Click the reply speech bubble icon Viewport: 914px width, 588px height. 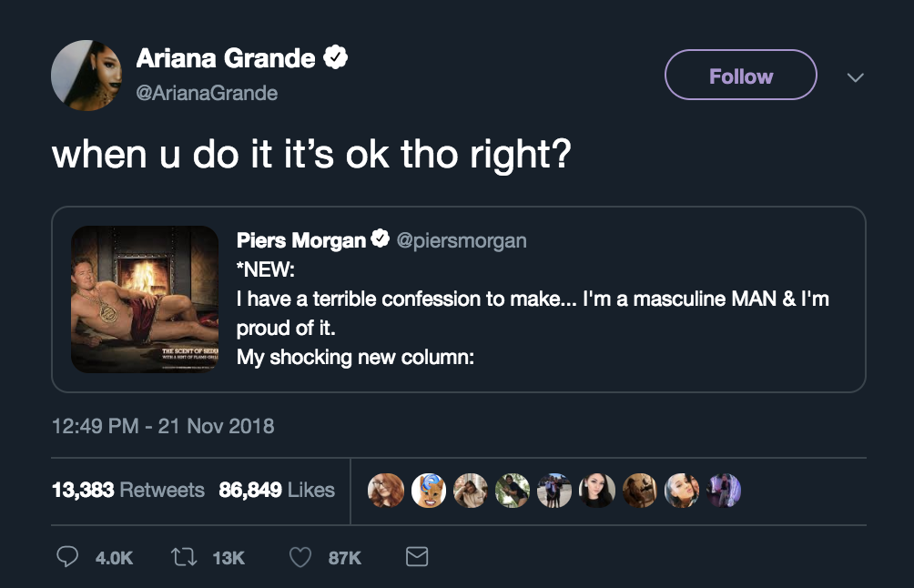pyautogui.click(x=68, y=557)
